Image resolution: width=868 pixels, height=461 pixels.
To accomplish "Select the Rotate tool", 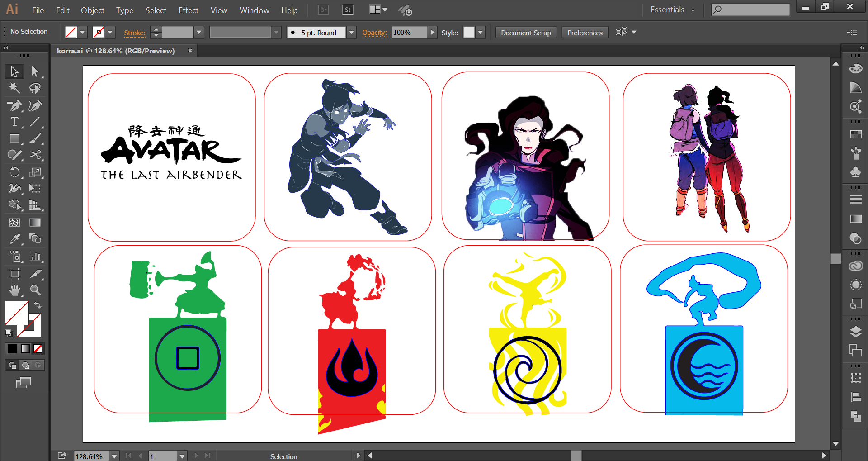I will pyautogui.click(x=14, y=172).
